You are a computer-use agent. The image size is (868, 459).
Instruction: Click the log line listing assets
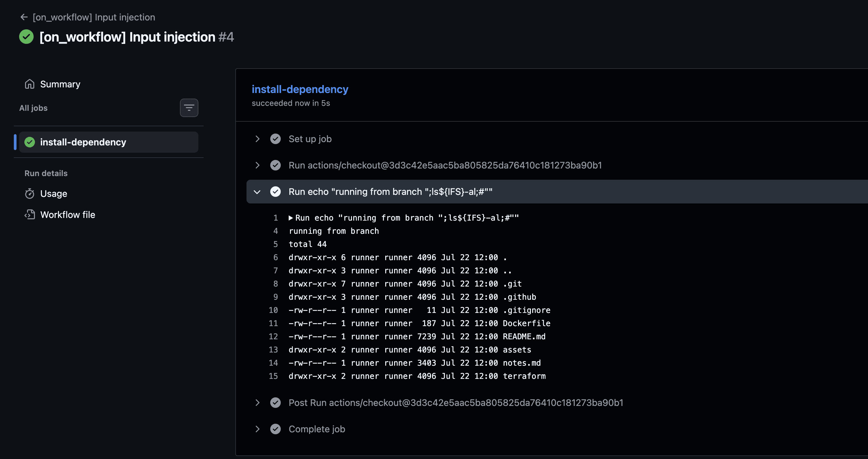pyautogui.click(x=410, y=350)
